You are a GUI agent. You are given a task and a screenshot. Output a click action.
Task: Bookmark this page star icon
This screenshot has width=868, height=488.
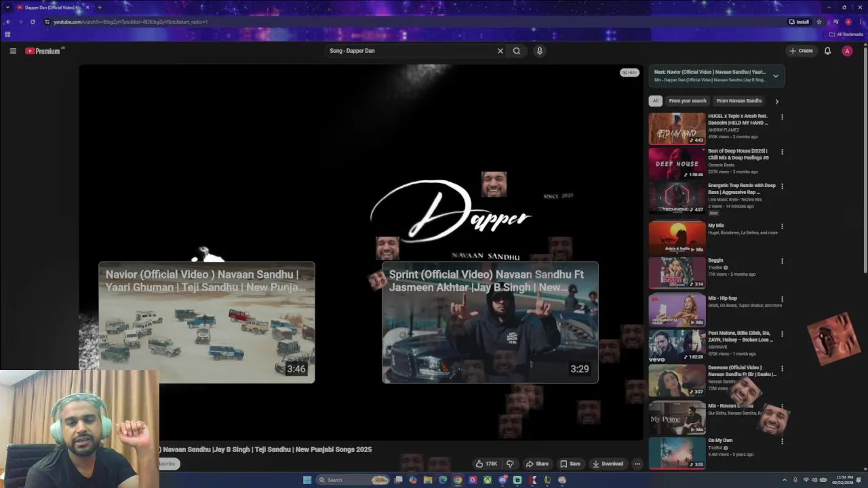point(819,22)
